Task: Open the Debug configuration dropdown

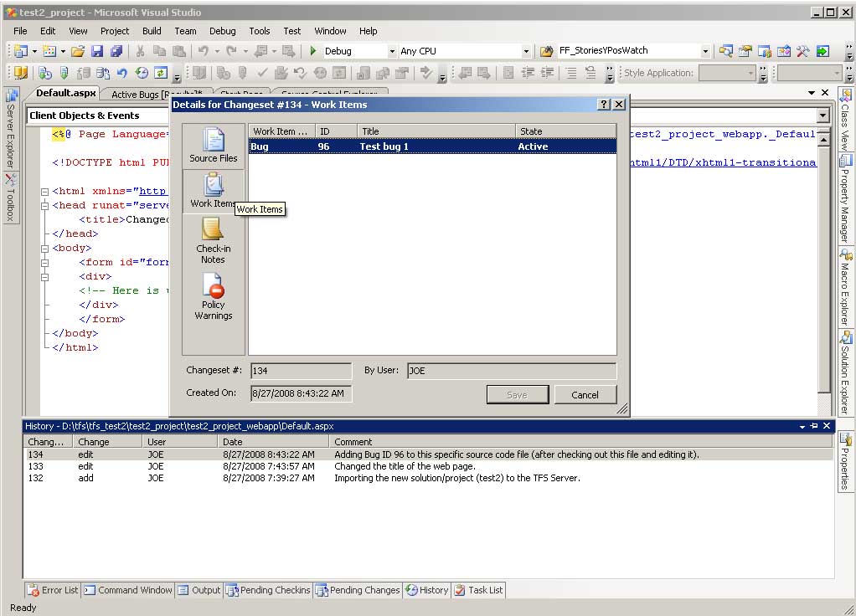Action: 392,51
